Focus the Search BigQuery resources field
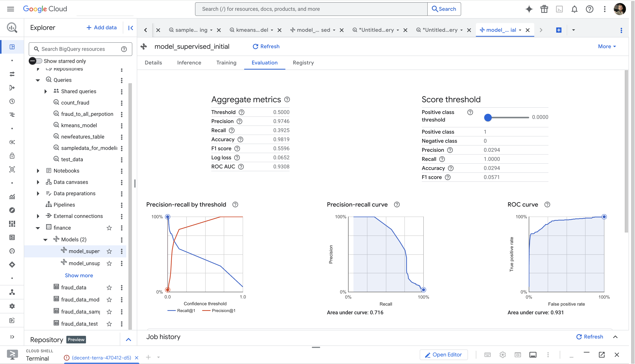The image size is (635, 364). [x=80, y=49]
